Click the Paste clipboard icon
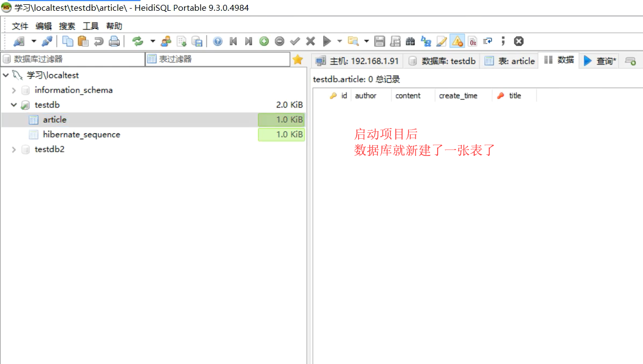This screenshot has width=643, height=364. pos(83,41)
